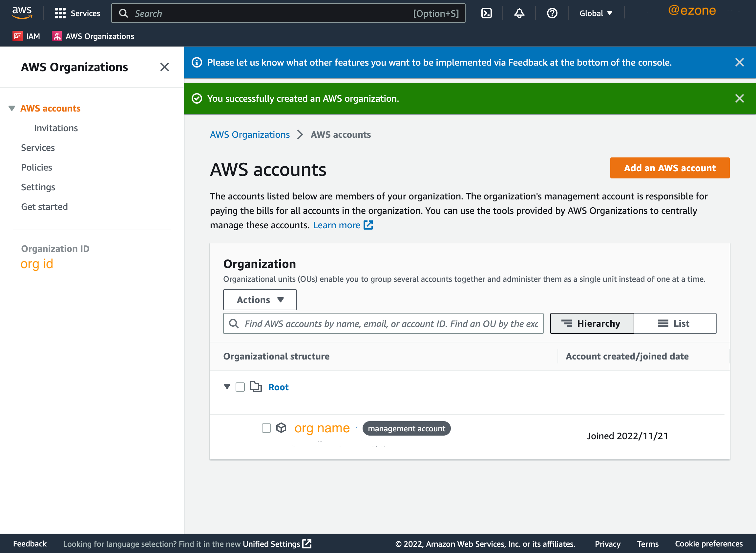Open AWS Organizations favorite shortcut

[93, 36]
